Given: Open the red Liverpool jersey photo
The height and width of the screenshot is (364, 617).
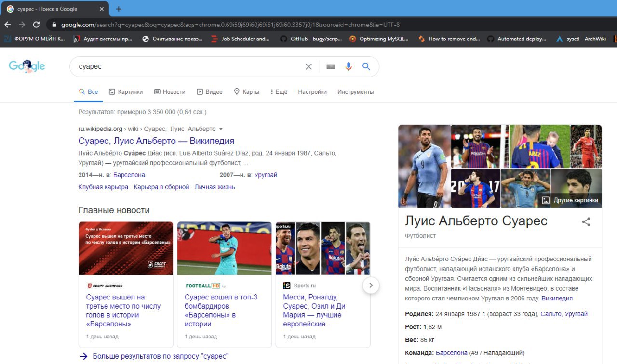Looking at the screenshot, I should coord(586,146).
